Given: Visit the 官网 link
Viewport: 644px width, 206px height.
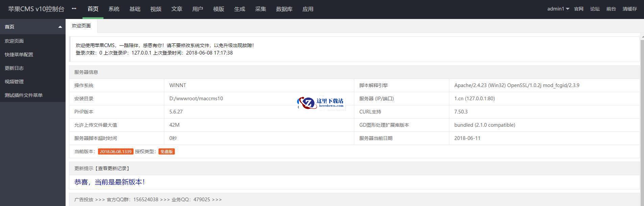Looking at the screenshot, I should tap(579, 9).
